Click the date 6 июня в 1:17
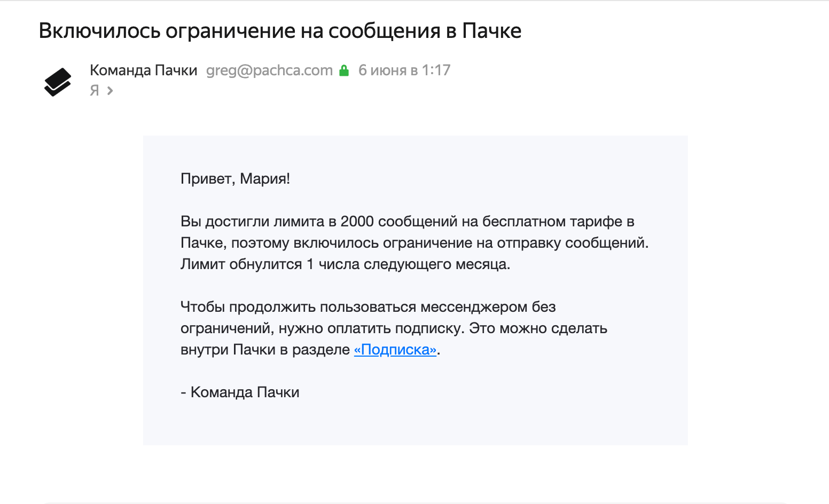This screenshot has width=829, height=504. [x=404, y=70]
